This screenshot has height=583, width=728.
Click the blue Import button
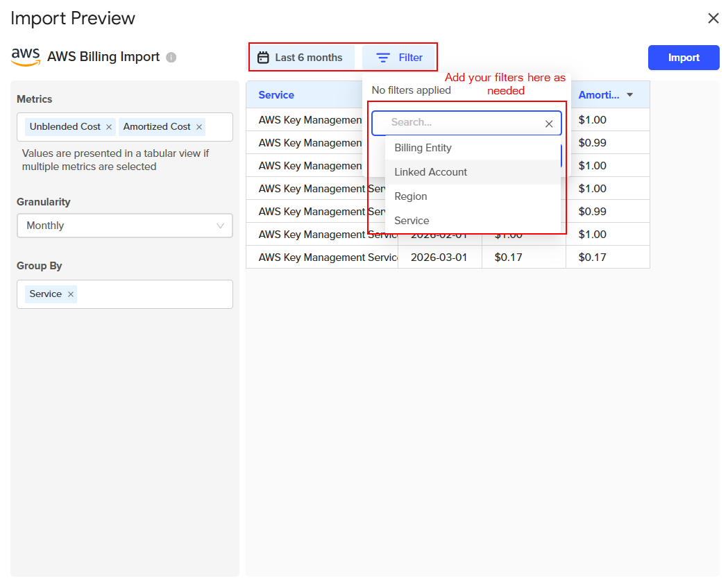point(683,58)
